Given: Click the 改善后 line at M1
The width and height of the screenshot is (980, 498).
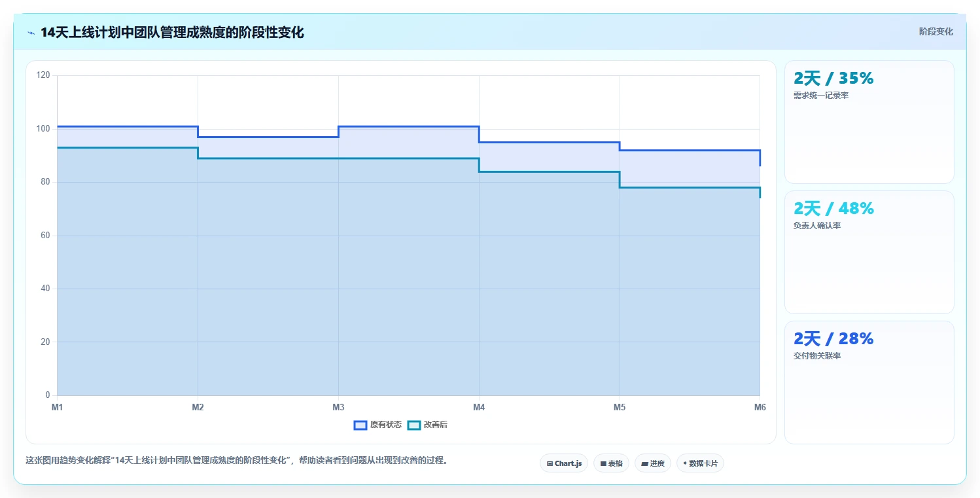Looking at the screenshot, I should click(58, 148).
